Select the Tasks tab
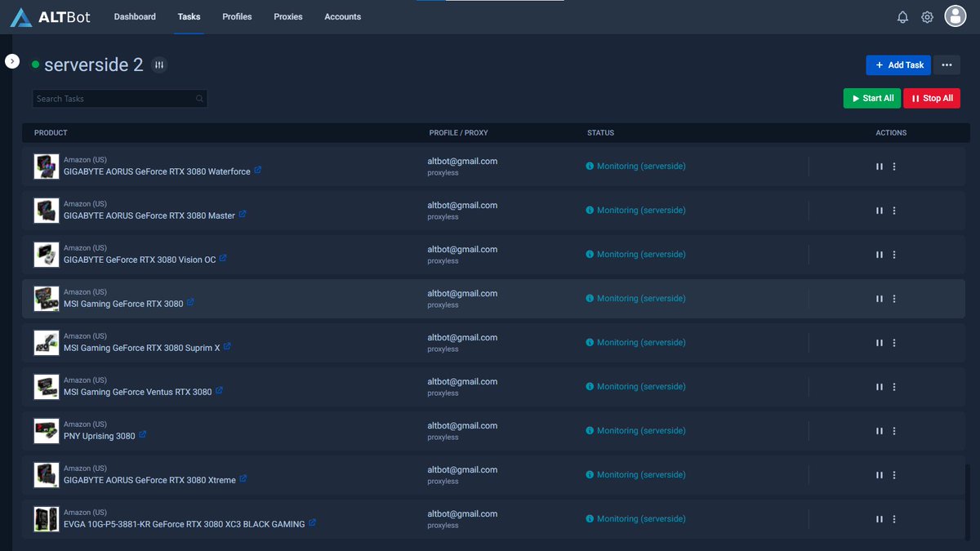Image resolution: width=980 pixels, height=551 pixels. (189, 16)
